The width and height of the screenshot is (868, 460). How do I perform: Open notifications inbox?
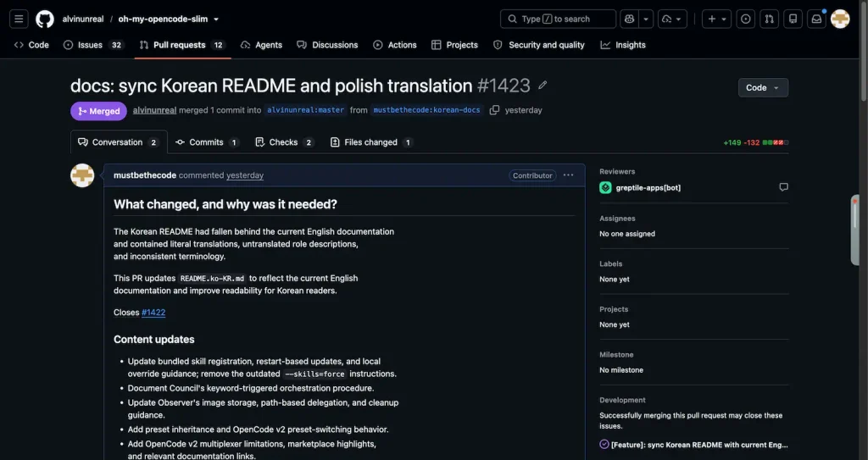[816, 19]
